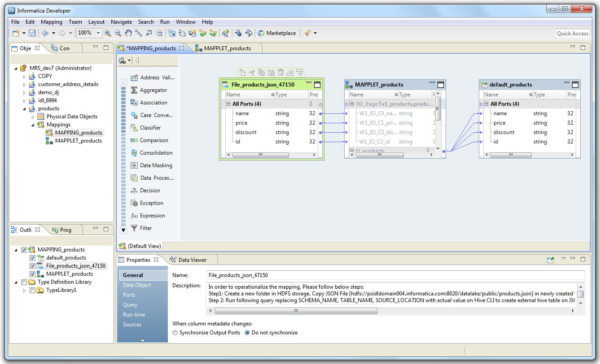Open the Query section in Properties

tap(130, 305)
